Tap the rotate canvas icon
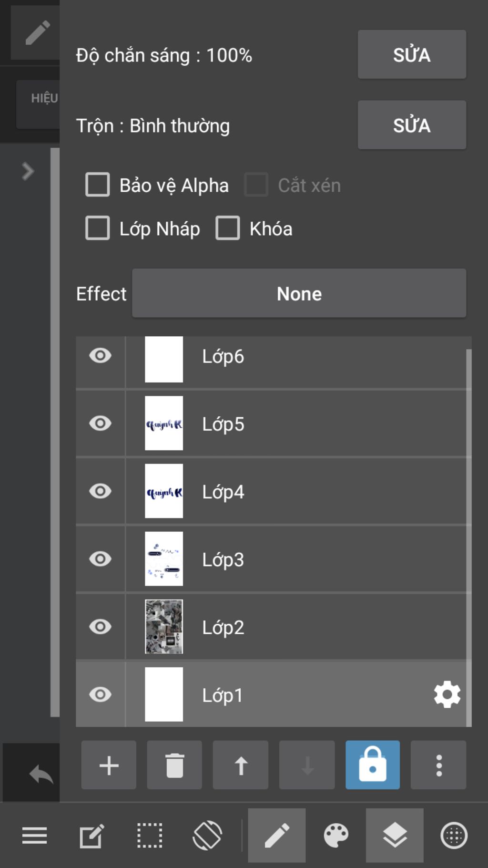The height and width of the screenshot is (868, 488). click(x=207, y=836)
